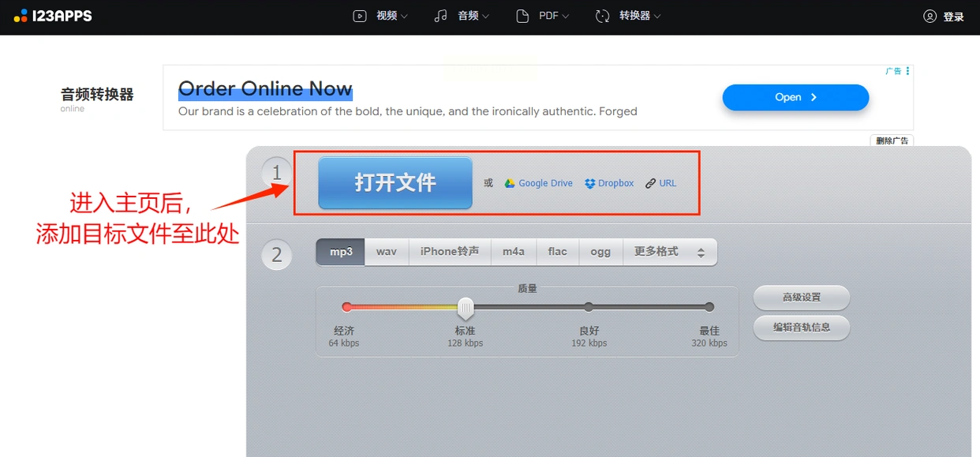This screenshot has width=980, height=457.
Task: Click the PDF document icon in navbar
Action: (x=522, y=16)
